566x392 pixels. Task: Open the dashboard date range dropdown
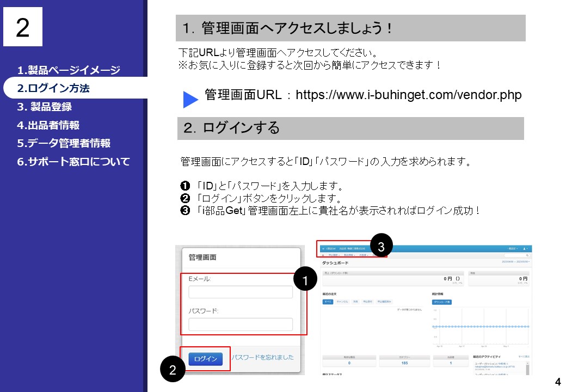point(515,262)
